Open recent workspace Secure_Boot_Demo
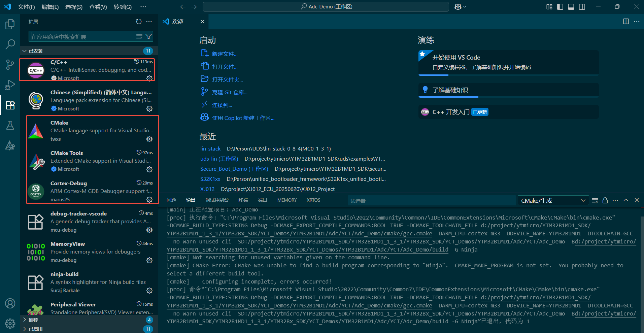Screen dimensions: 644x333 point(234,169)
